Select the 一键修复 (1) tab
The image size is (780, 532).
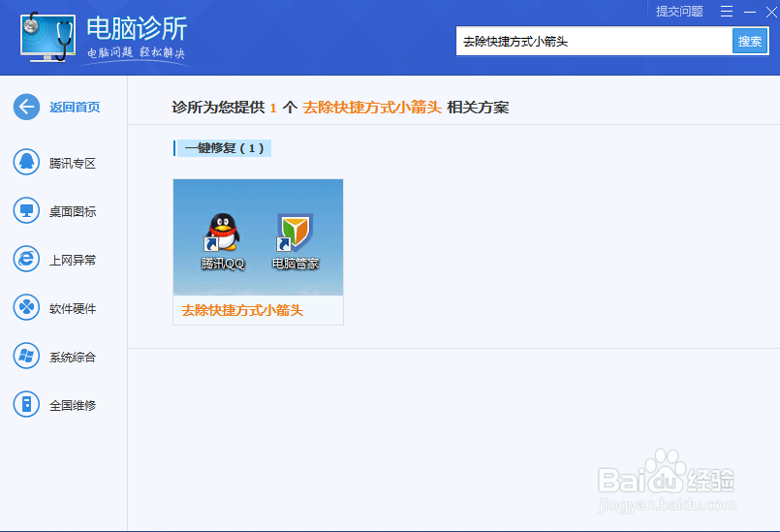pyautogui.click(x=223, y=148)
